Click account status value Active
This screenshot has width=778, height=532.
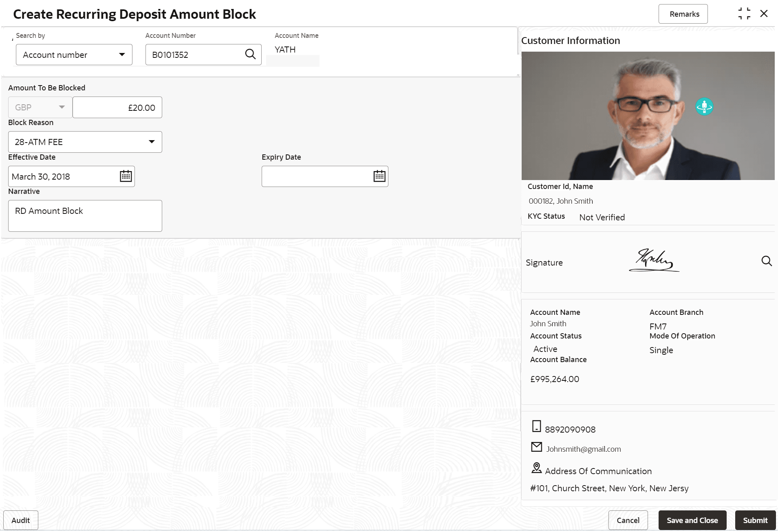pyautogui.click(x=545, y=349)
